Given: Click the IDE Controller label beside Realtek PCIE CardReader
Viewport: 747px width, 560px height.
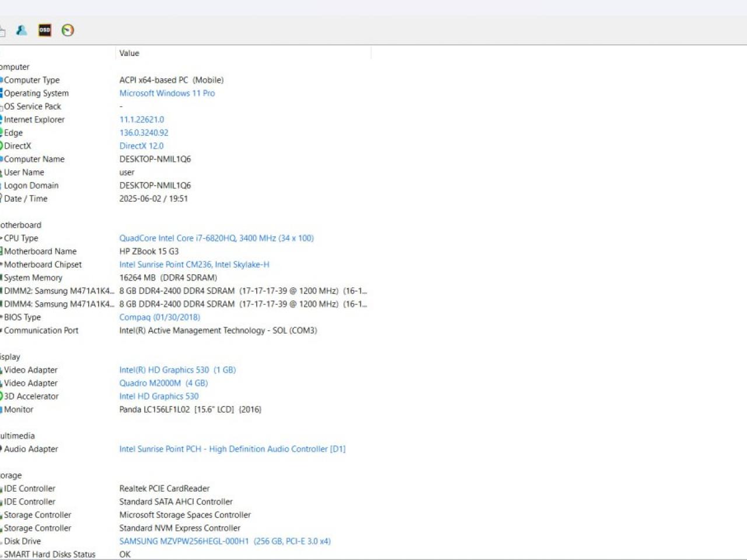Looking at the screenshot, I should pyautogui.click(x=30, y=489).
